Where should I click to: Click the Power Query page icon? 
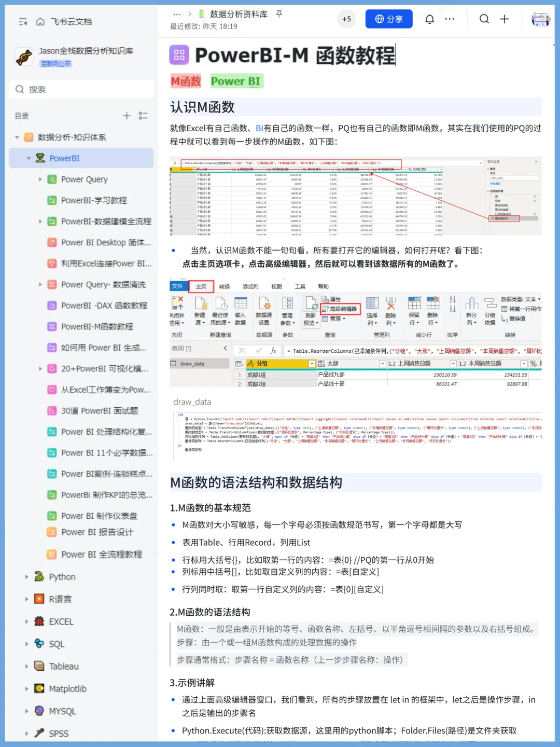pyautogui.click(x=52, y=179)
